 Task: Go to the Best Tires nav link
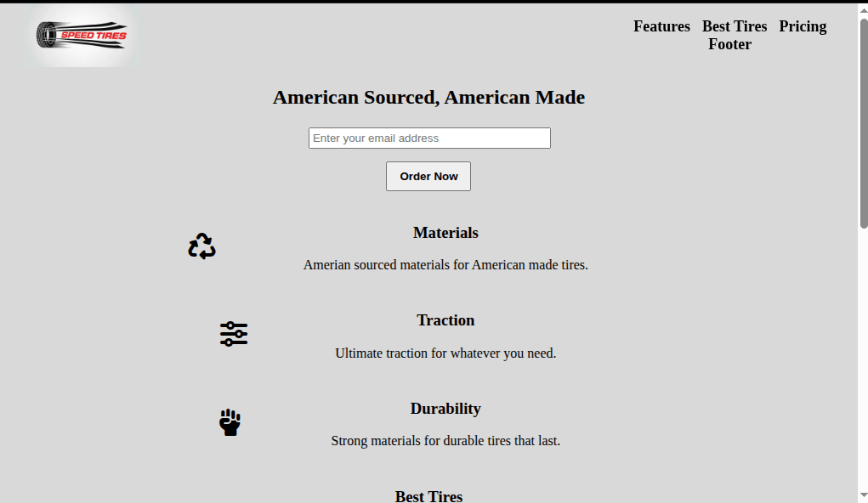(x=735, y=26)
